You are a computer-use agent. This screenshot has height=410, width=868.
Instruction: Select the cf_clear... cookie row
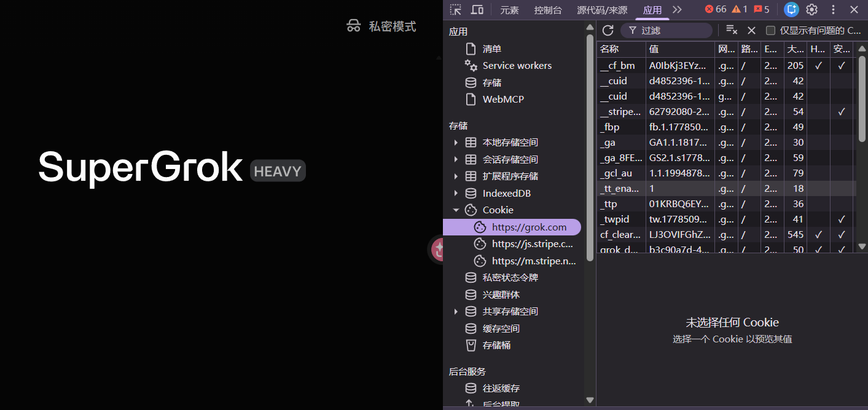pyautogui.click(x=726, y=234)
